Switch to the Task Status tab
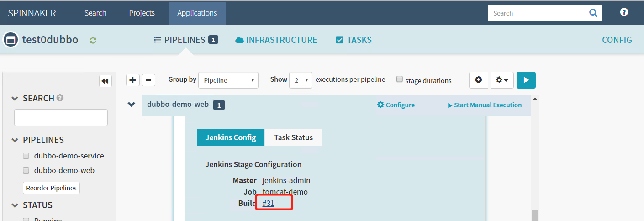Screen dimensions: 644x221 (293, 137)
